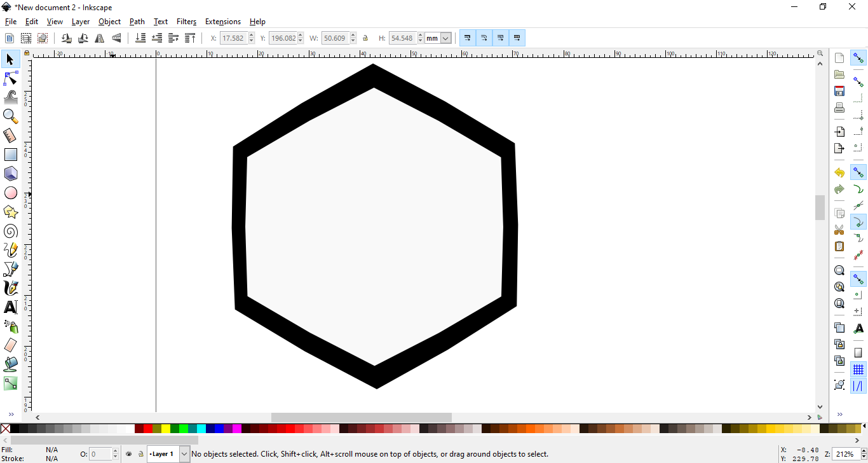Screen dimensions: 868x463
Task: Toggle Layer 1 visibility in the status bar
Action: (x=128, y=453)
